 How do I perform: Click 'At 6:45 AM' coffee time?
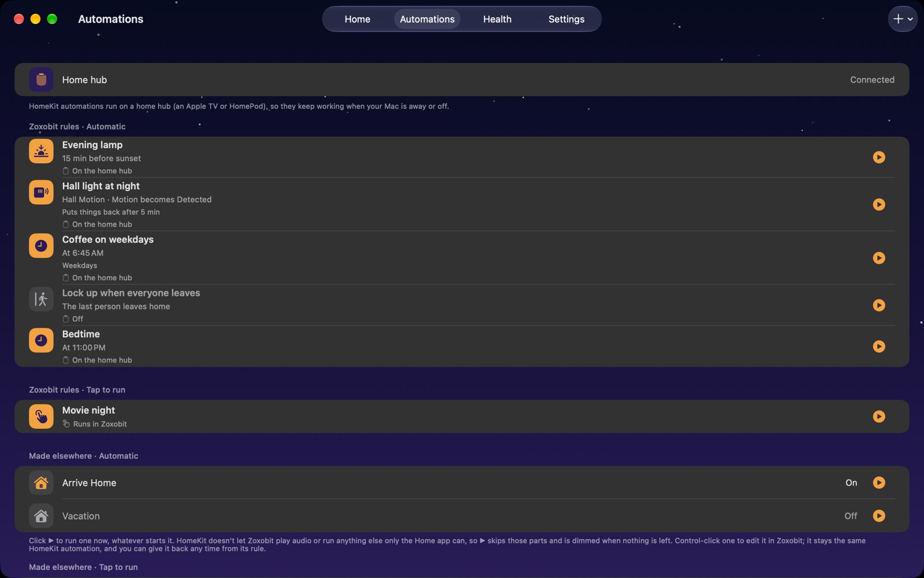point(83,253)
